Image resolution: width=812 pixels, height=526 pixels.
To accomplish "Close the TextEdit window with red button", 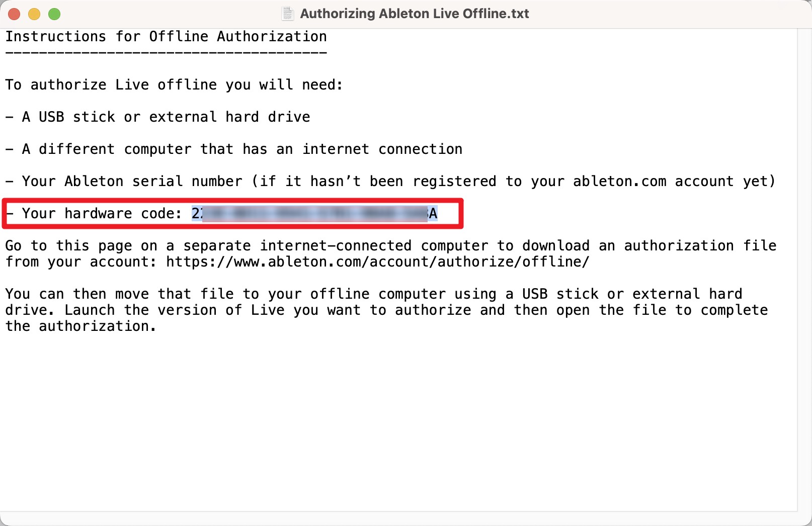I will (14, 14).
